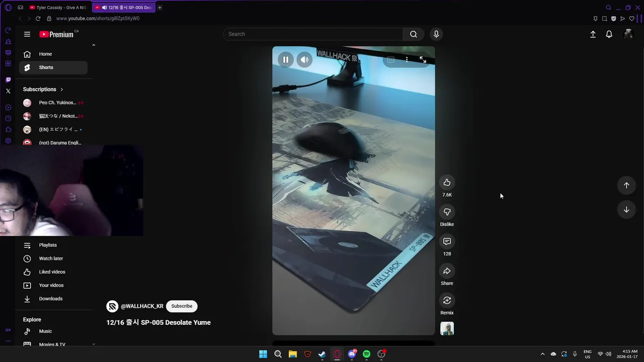The height and width of the screenshot is (362, 644).
Task: Toggle YouTube hamburger guide menu
Action: pos(27,34)
